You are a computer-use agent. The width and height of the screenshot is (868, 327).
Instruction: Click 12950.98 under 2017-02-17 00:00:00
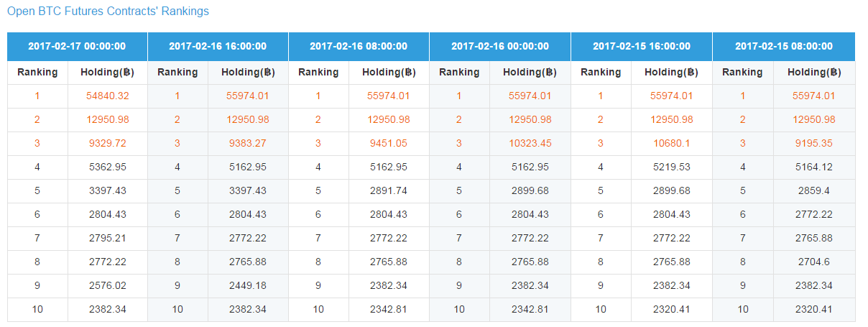tap(108, 120)
